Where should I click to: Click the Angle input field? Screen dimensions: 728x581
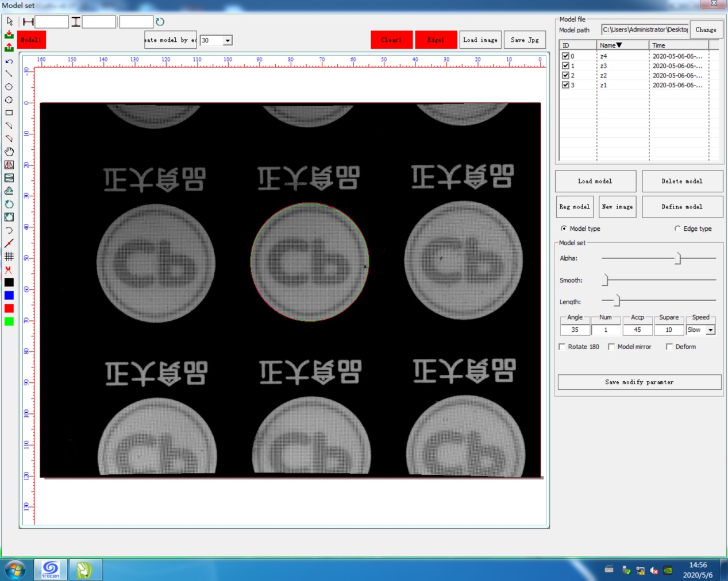pos(575,330)
